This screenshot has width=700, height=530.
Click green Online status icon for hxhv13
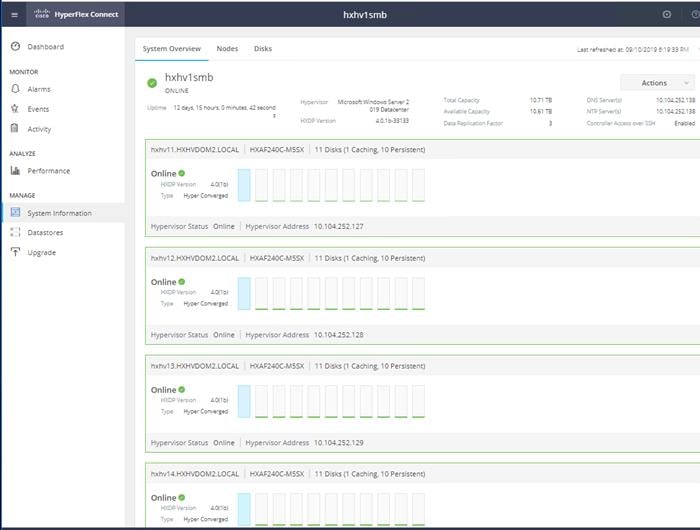pos(182,390)
